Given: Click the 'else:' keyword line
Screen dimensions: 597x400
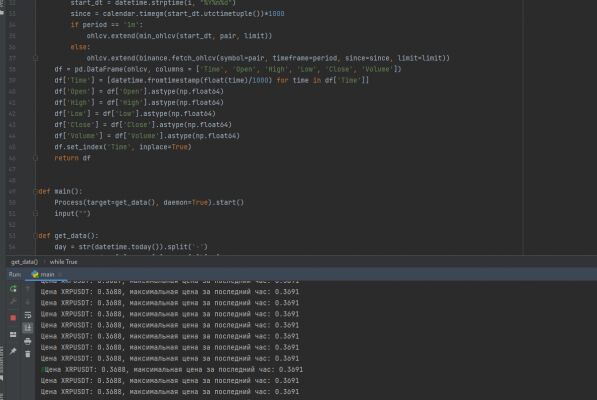Looking at the screenshot, I should (x=80, y=47).
